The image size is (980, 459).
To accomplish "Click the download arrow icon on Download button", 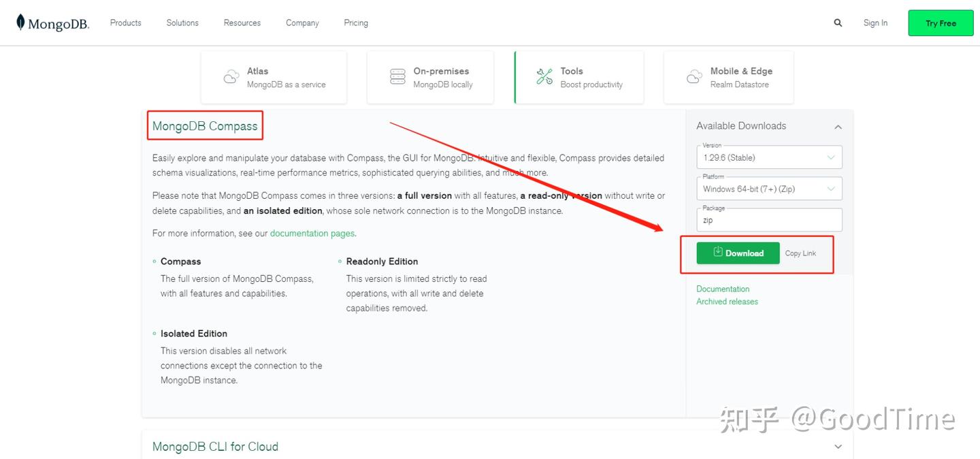I will click(x=717, y=253).
